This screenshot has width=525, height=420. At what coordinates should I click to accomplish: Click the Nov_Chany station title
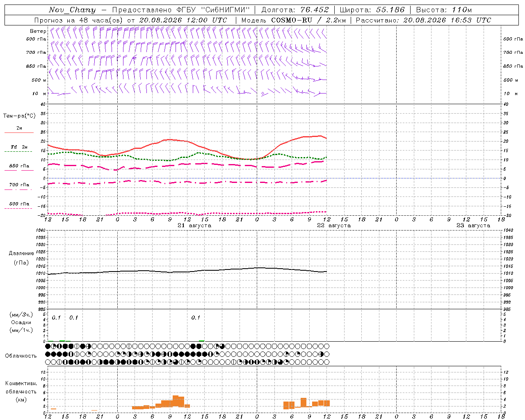tap(72, 10)
